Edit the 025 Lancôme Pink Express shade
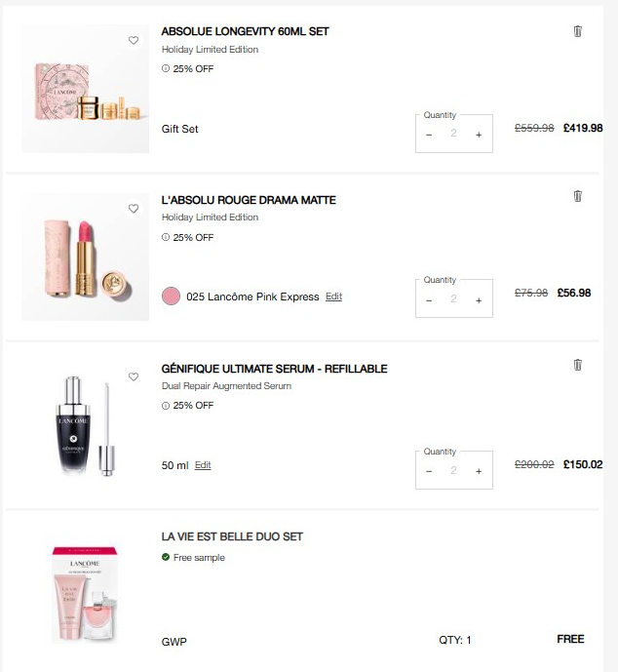This screenshot has height=672, width=618. 333,296
